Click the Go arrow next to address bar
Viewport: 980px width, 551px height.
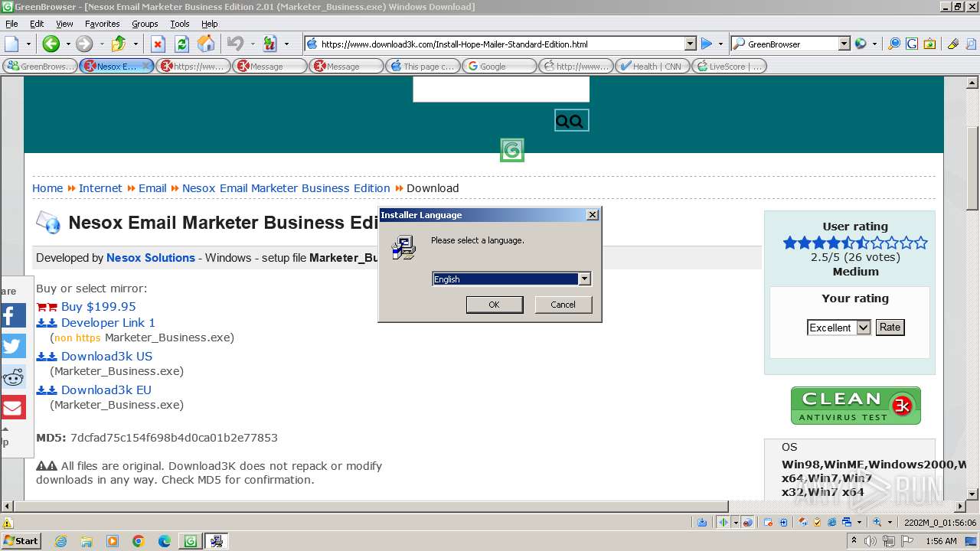pos(707,44)
